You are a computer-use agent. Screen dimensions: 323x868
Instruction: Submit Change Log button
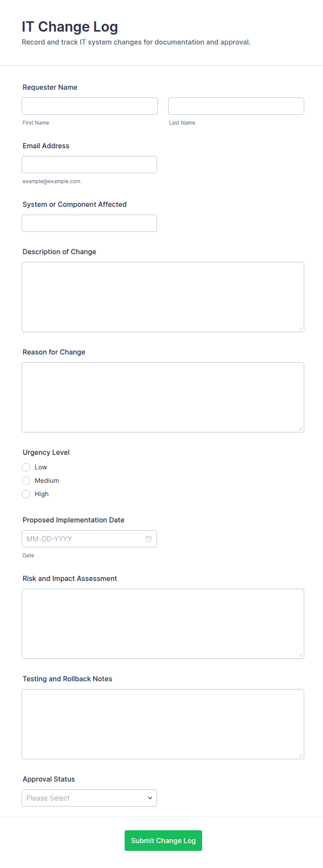[x=163, y=840]
